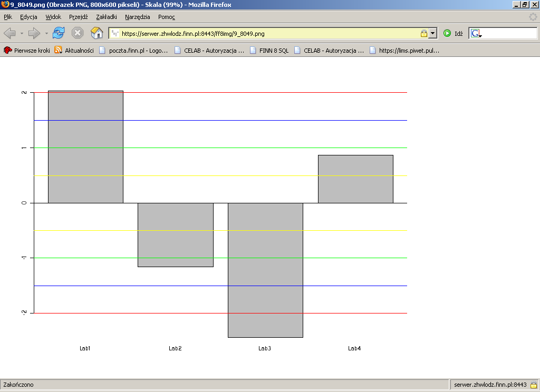
Task: Open the Pierwsze kroki bookmark
Action: 27,50
